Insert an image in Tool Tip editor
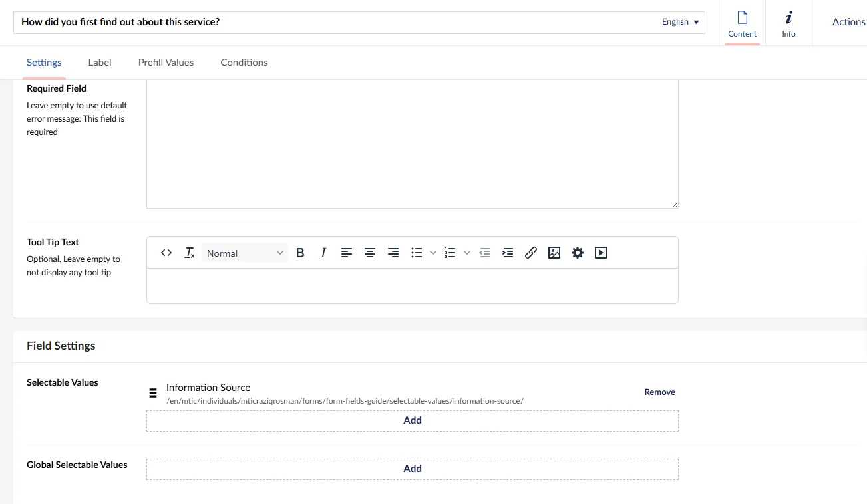The width and height of the screenshot is (867, 504). click(554, 253)
